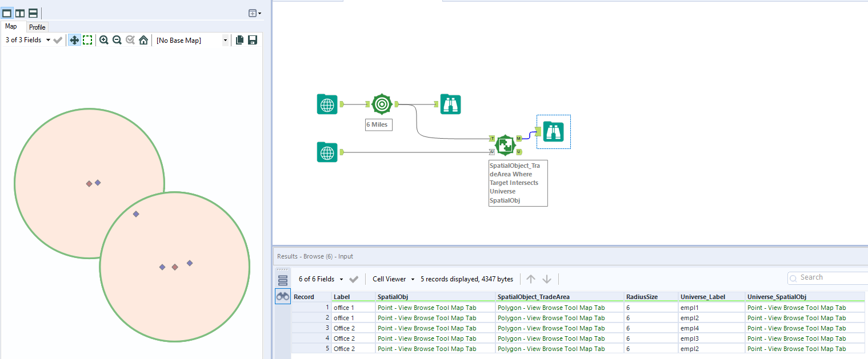Image resolution: width=868 pixels, height=359 pixels.
Task: Select the lower Input Data globe tool
Action: coord(327,152)
